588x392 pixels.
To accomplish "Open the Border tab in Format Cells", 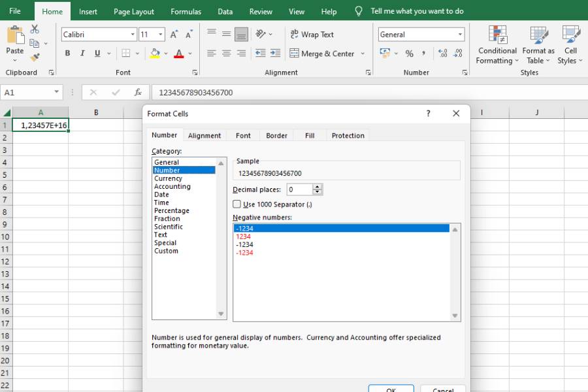I will coord(277,135).
